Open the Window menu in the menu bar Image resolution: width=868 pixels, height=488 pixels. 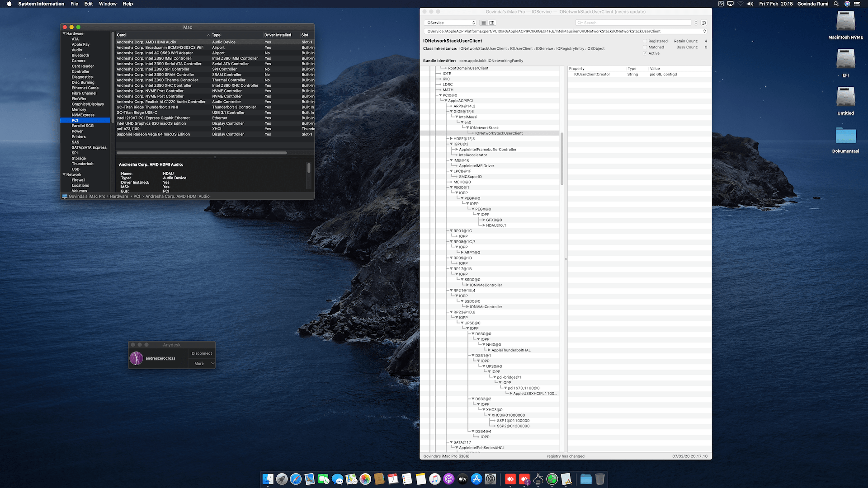pos(108,4)
